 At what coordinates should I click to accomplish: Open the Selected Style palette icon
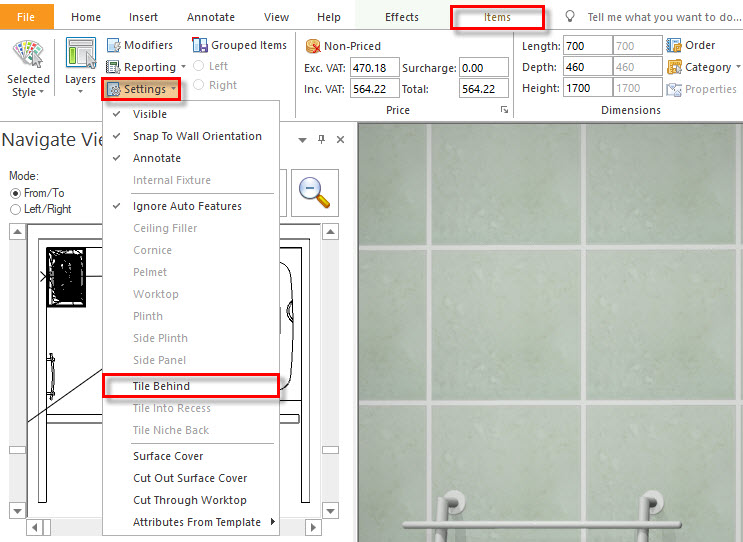click(28, 54)
